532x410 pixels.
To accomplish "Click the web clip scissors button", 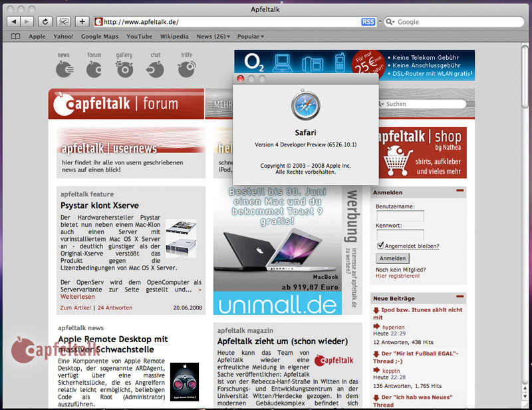I will (x=63, y=22).
